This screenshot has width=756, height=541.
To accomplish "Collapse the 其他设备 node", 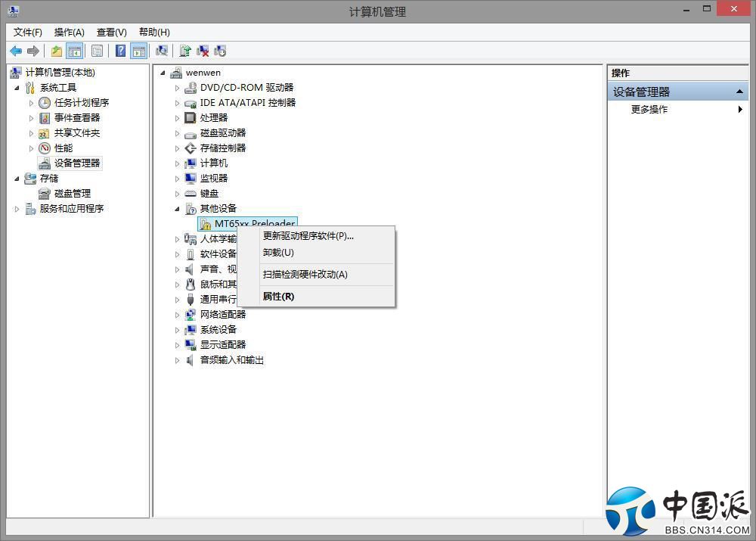I will coord(177,209).
